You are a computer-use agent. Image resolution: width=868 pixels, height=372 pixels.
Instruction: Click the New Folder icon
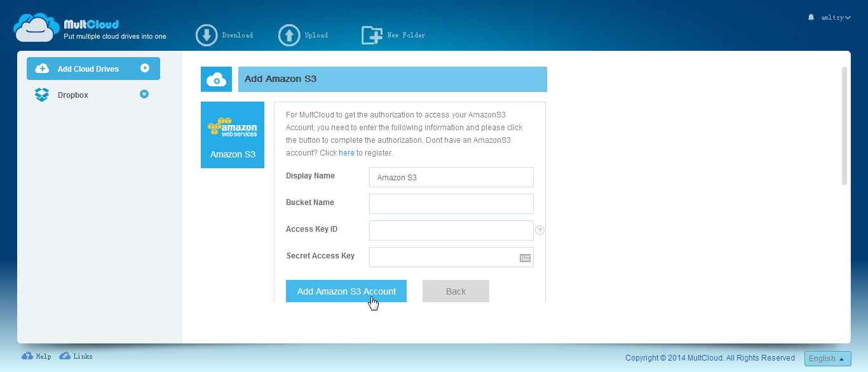click(x=372, y=36)
